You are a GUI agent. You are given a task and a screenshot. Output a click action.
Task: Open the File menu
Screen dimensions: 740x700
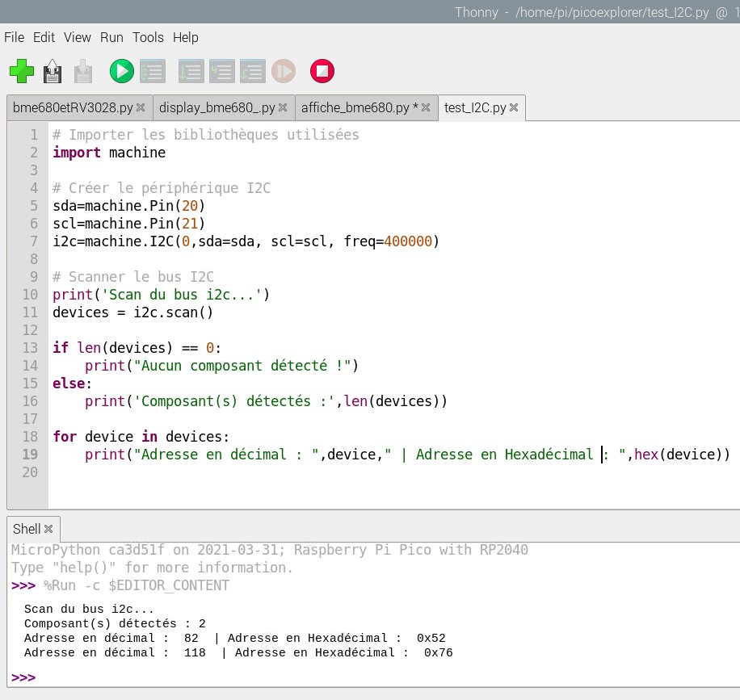(x=15, y=37)
